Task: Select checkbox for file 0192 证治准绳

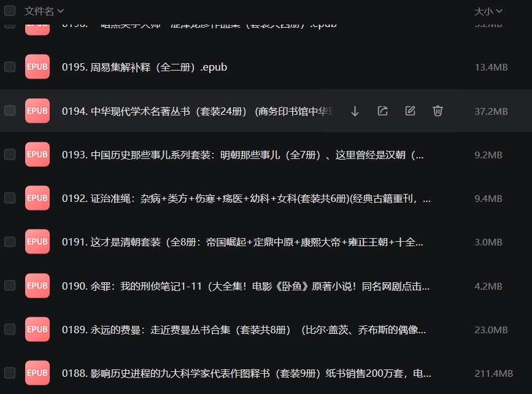Action: click(10, 198)
